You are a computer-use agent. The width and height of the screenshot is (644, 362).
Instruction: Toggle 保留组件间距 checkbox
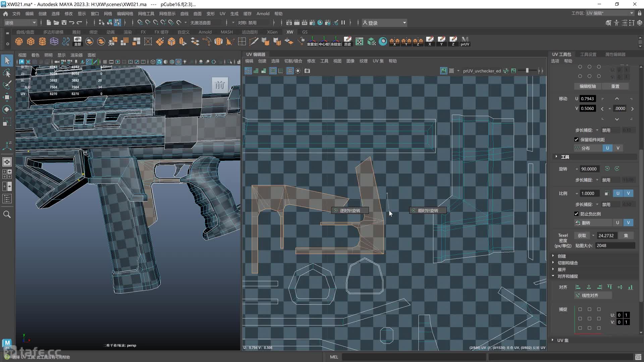click(x=576, y=140)
